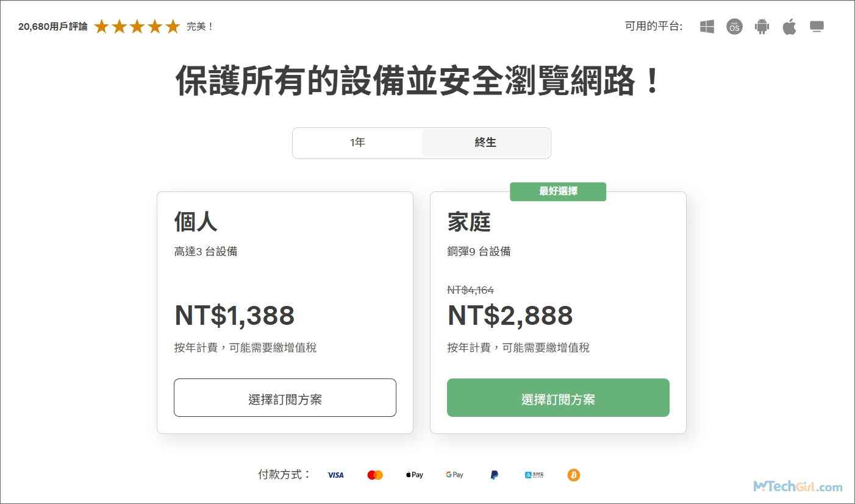Click the Apple Pay icon
This screenshot has height=504, width=855.
(x=414, y=475)
